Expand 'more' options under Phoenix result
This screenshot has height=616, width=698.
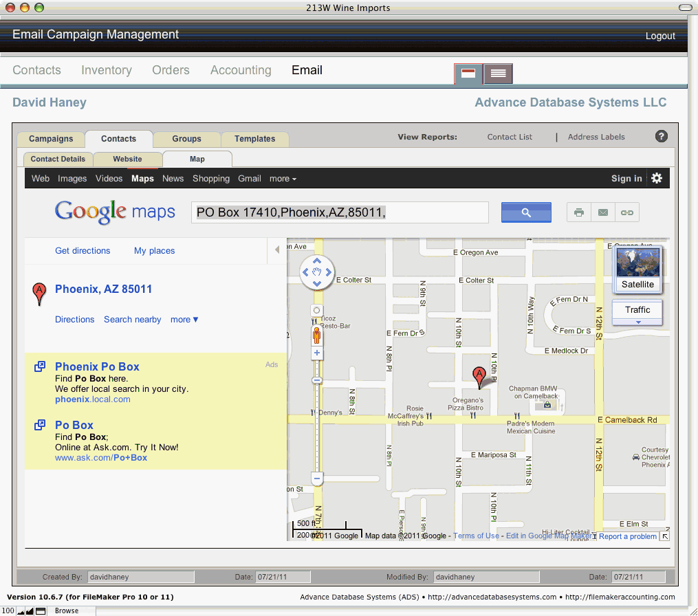[x=184, y=320]
